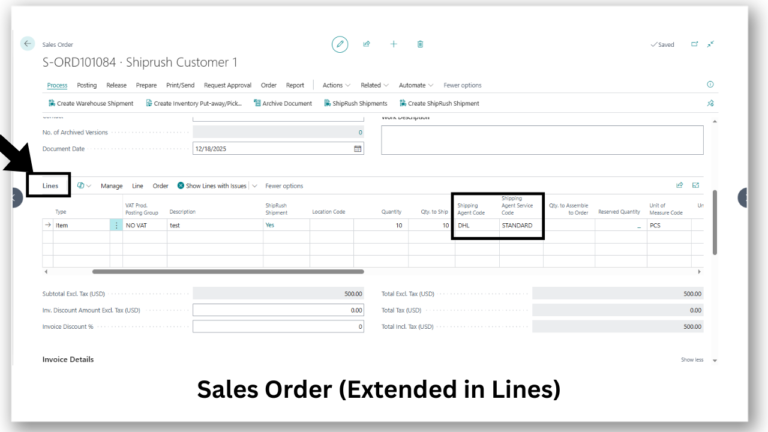Open the Document Date calendar picker

pos(358,148)
